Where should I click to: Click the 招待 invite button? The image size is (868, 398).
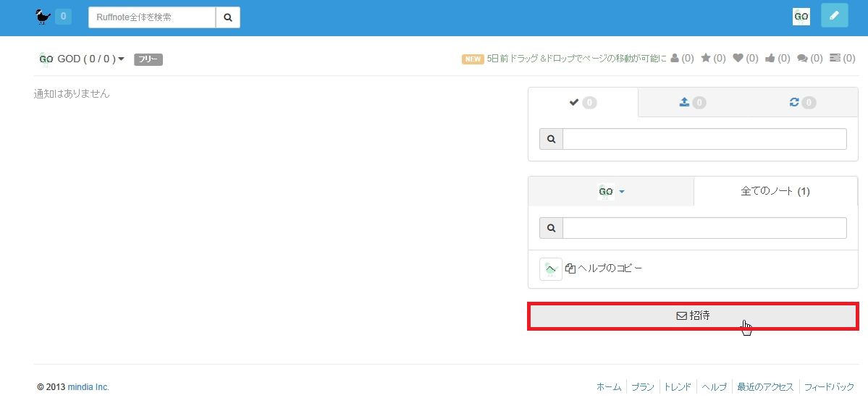pos(693,316)
